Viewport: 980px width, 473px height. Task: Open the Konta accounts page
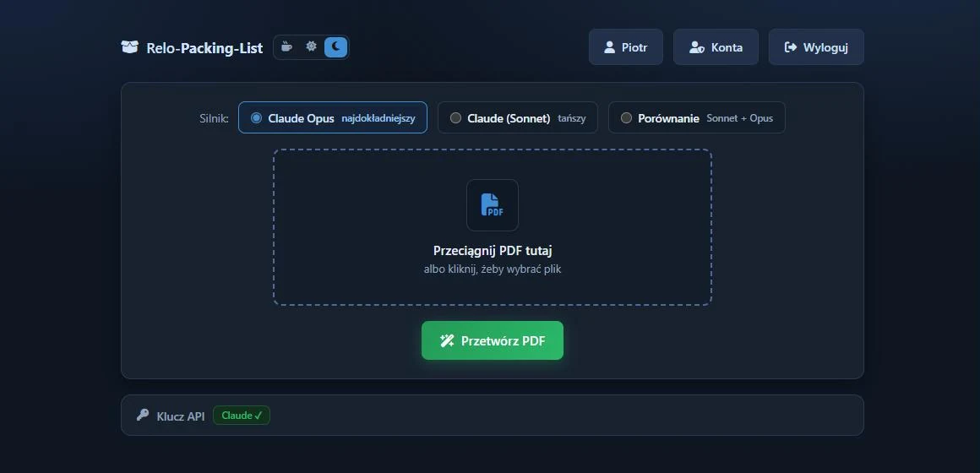716,46
